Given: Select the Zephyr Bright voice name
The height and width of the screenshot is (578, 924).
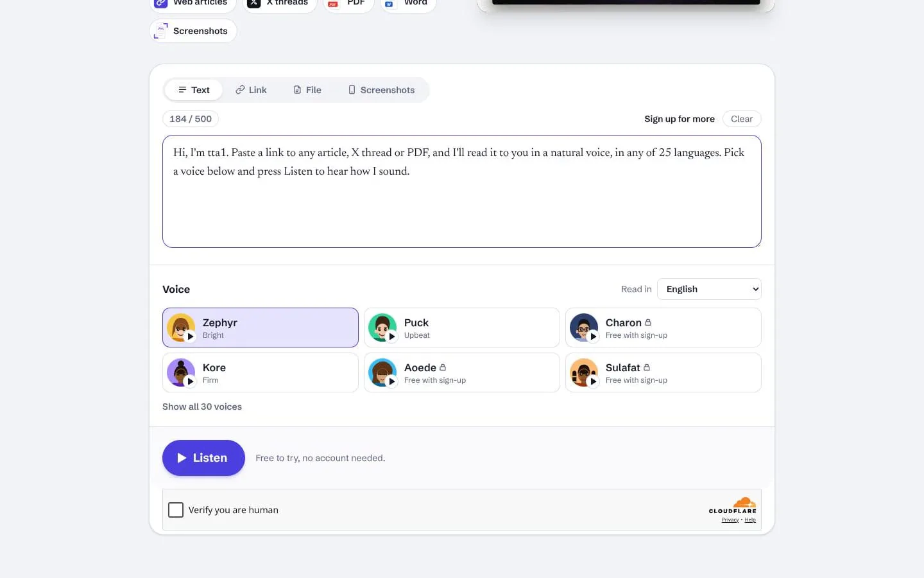Looking at the screenshot, I should tap(220, 322).
